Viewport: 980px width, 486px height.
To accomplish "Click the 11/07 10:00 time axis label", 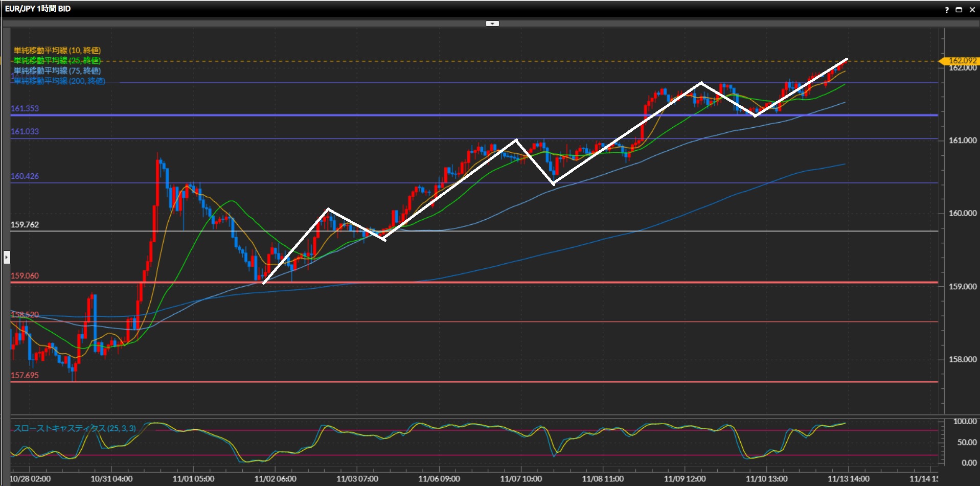I will pyautogui.click(x=521, y=479).
